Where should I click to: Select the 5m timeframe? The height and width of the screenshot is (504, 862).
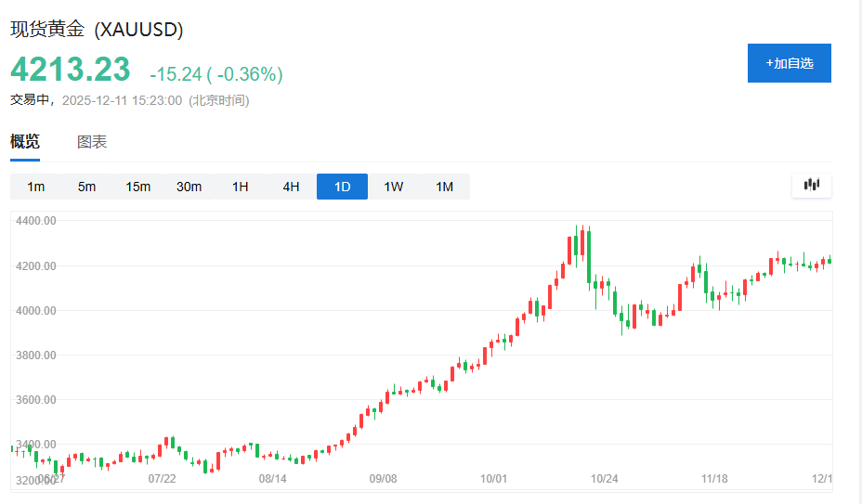87,187
